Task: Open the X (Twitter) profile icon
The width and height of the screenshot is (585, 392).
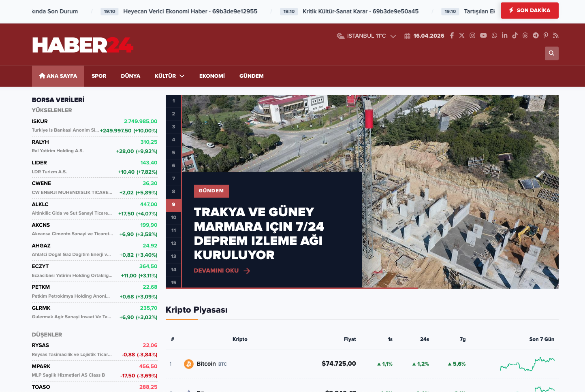Action: [x=462, y=36]
